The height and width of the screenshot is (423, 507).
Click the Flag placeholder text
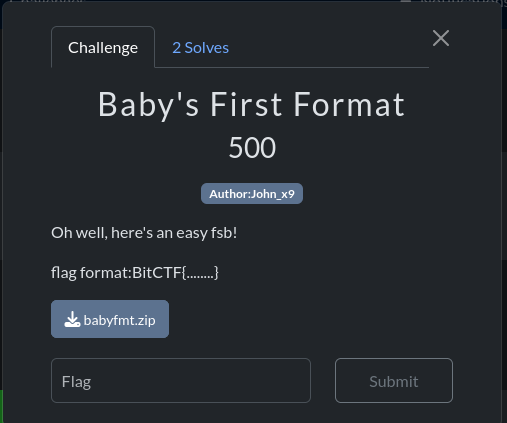tap(76, 381)
